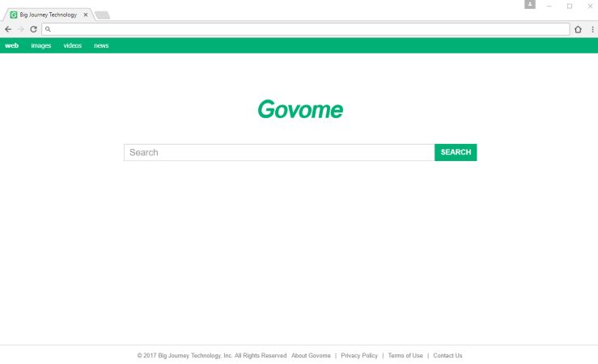Select the Big Journey Technology tab
Viewport: 598px width, 364px height.
pyautogui.click(x=48, y=15)
